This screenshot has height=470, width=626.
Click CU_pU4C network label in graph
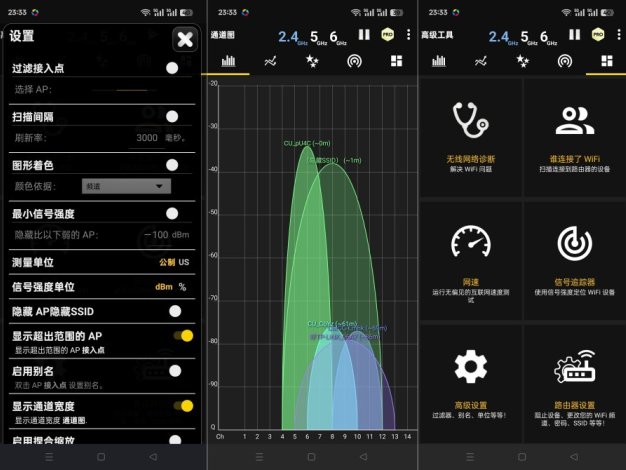307,143
